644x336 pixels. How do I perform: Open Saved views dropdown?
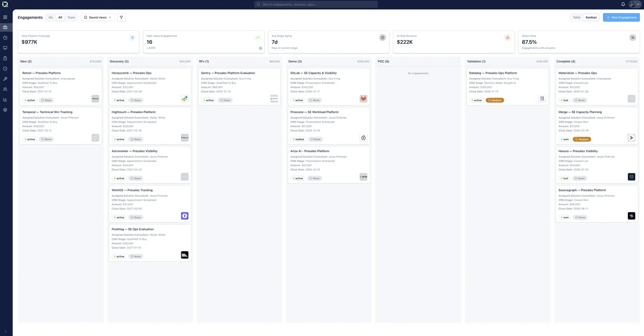coord(98,17)
